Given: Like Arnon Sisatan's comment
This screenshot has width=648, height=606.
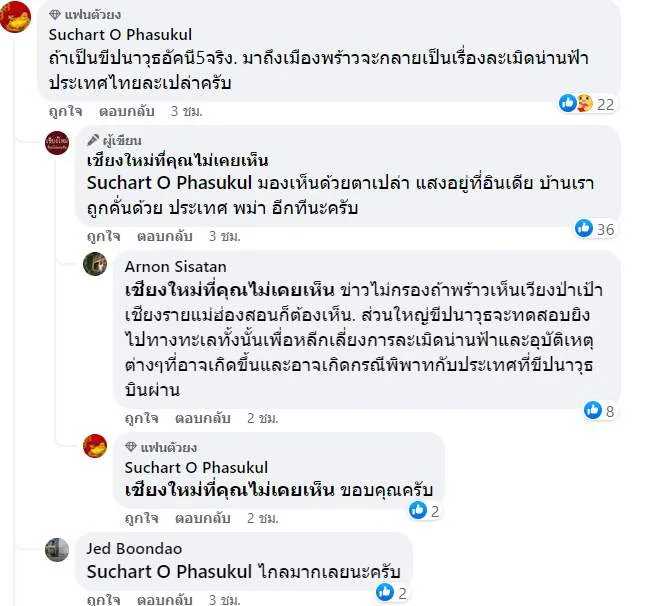Looking at the screenshot, I should 142,416.
